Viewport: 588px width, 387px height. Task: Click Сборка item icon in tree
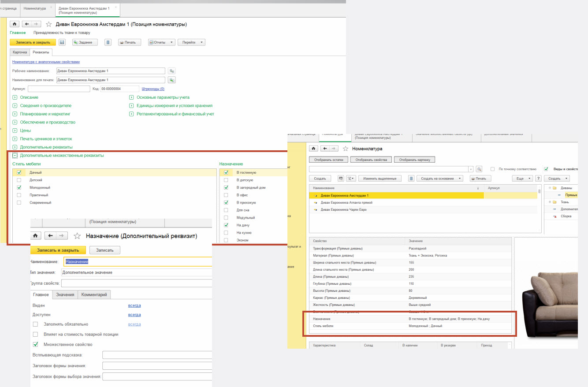coord(555,216)
